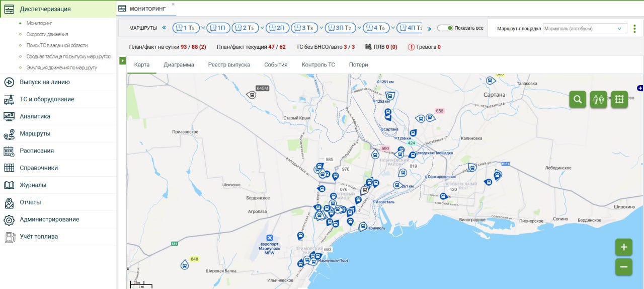Click the bus marker near аэропорт Мариуполь
This screenshot has width=644, height=289.
(x=300, y=235)
